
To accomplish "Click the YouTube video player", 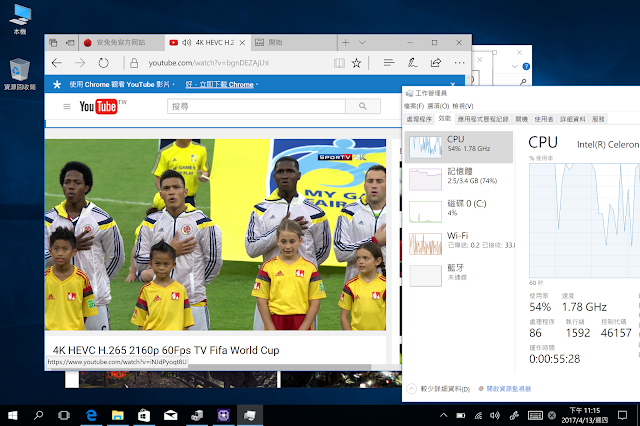I will [x=215, y=235].
